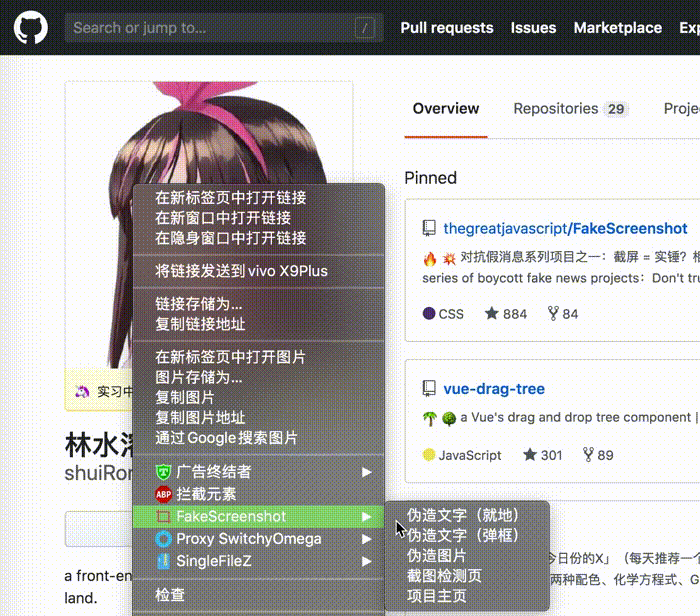This screenshot has width=700, height=616.
Task: Select 伪造文字（就地） in submenu
Action: click(x=467, y=515)
